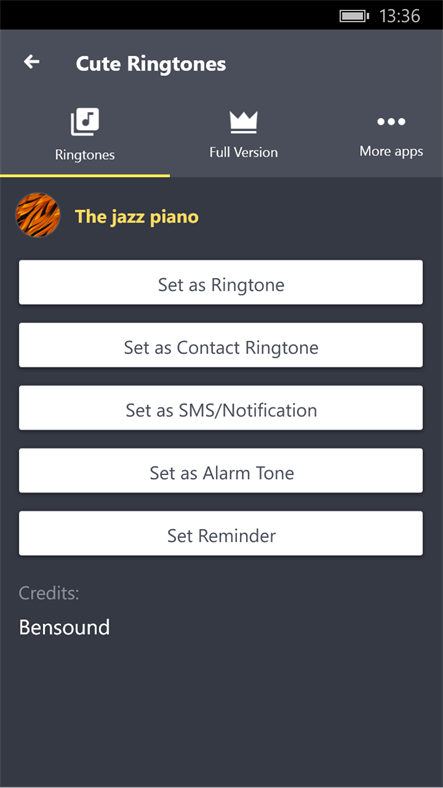Tap the Credits label
This screenshot has height=788, width=443.
click(x=49, y=593)
